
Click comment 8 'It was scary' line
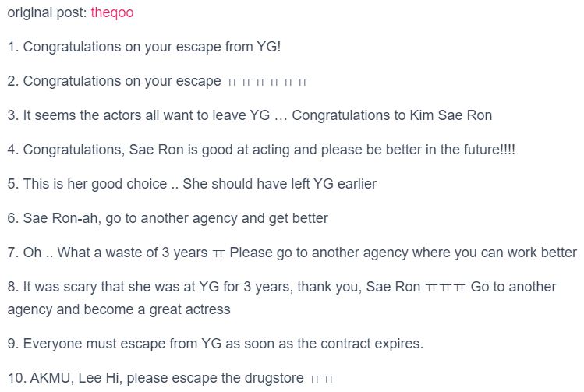click(x=282, y=287)
